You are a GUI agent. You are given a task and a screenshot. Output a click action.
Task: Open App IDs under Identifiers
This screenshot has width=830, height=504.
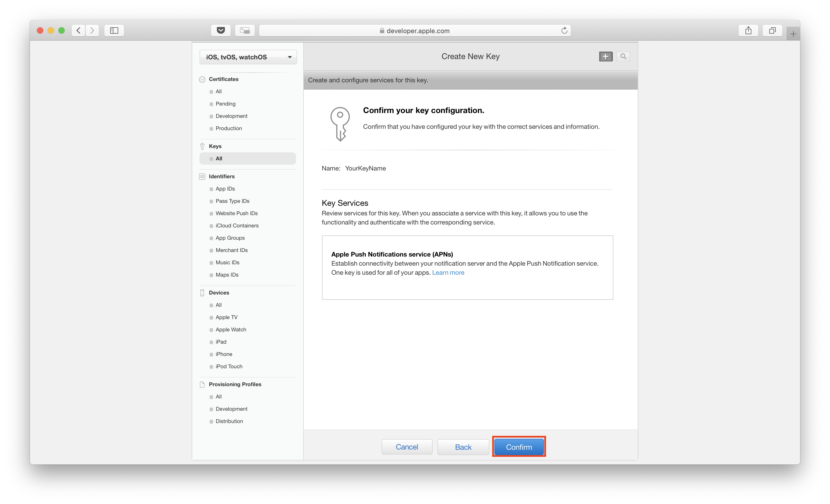225,189
